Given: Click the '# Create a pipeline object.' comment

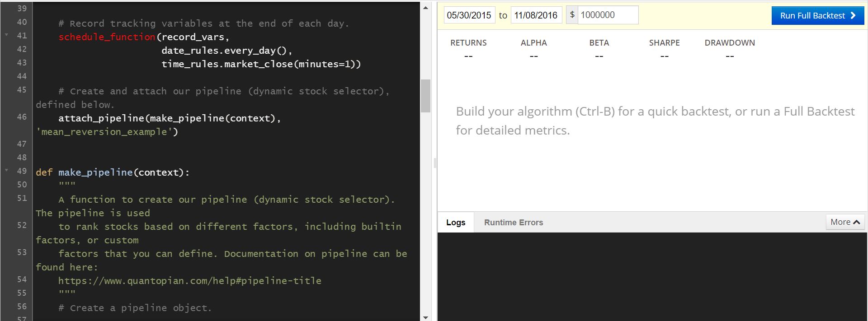Looking at the screenshot, I should point(135,308).
